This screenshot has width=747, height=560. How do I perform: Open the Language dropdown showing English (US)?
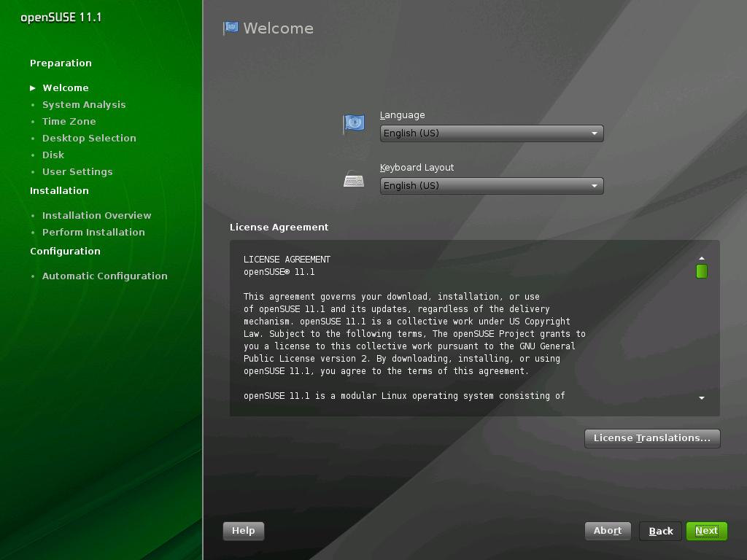click(x=491, y=133)
